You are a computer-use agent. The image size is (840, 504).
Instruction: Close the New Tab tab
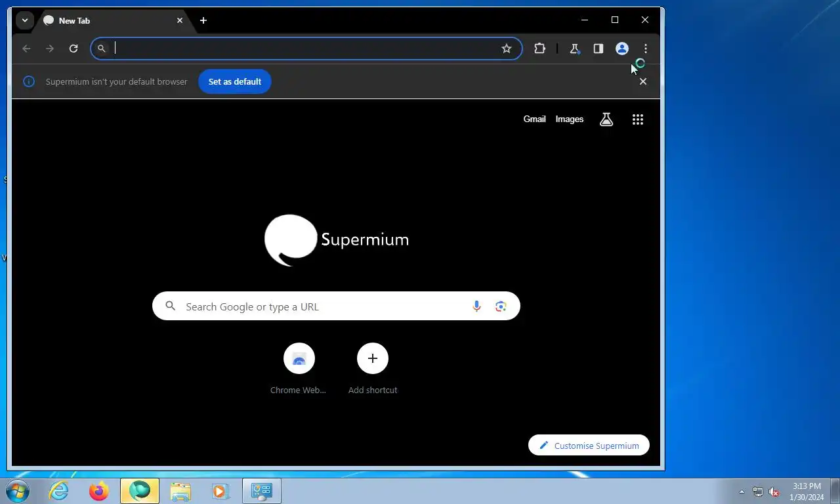coord(179,20)
